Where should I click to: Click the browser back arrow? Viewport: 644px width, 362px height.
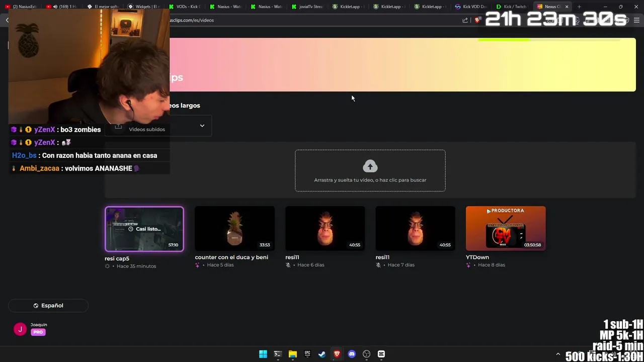coord(7,20)
